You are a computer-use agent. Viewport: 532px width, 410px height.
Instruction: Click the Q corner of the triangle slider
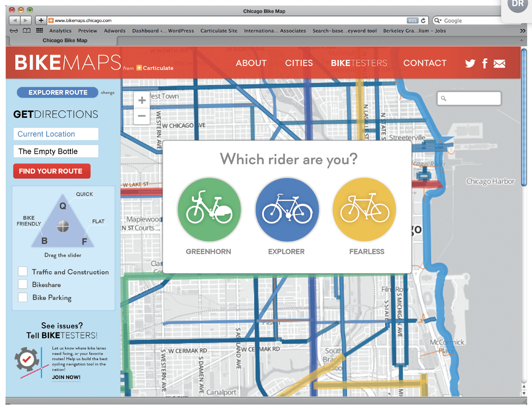coord(63,206)
